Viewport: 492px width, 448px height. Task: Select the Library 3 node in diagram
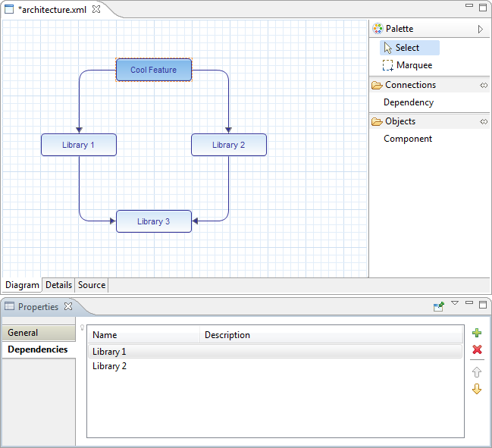pos(153,221)
